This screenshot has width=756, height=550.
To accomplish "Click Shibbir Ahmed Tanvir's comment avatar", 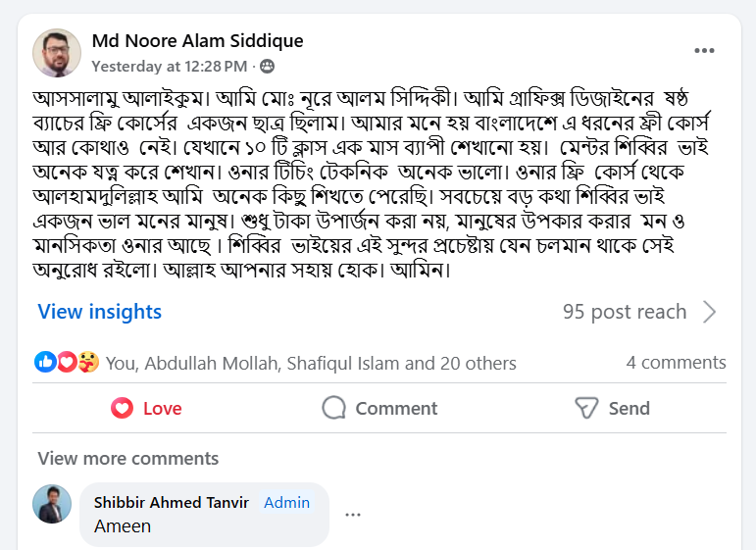I will (52, 504).
